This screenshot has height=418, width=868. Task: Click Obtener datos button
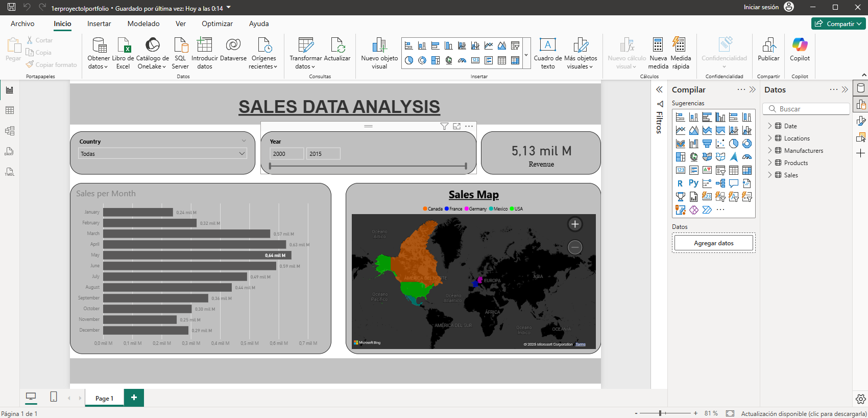click(99, 53)
